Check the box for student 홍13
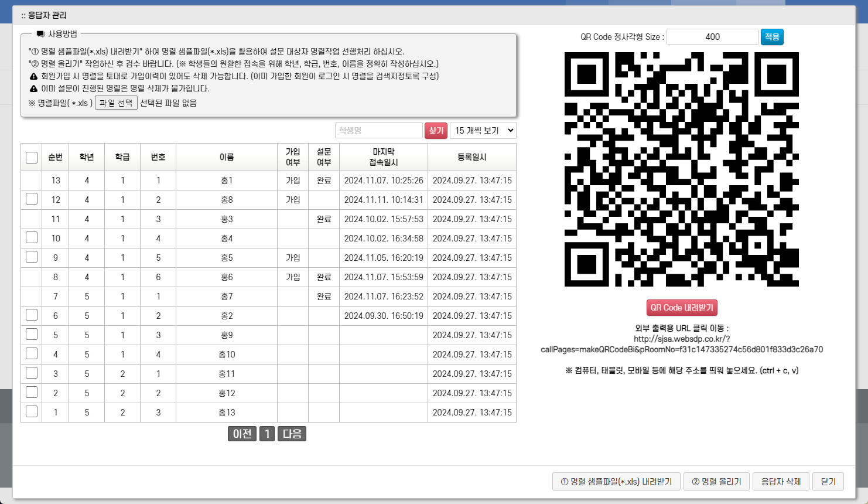868x504 pixels. (32, 411)
